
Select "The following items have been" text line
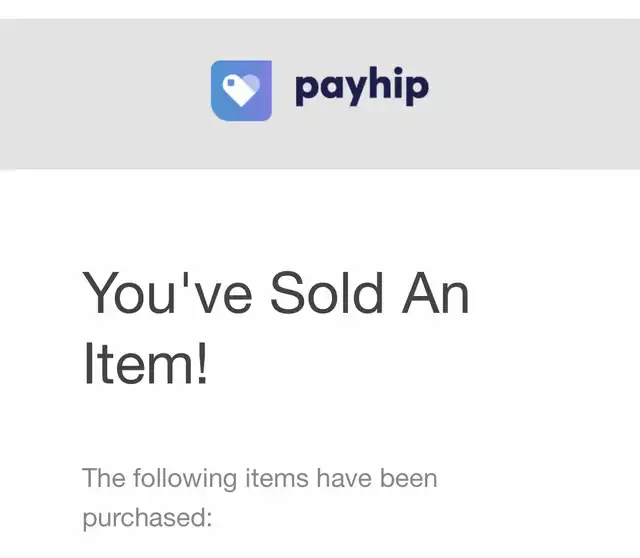pos(260,478)
